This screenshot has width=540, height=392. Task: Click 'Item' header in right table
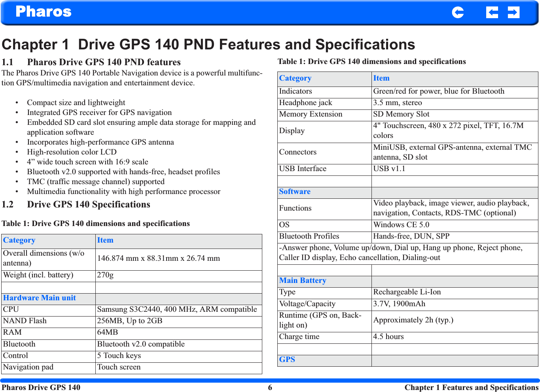381,78
